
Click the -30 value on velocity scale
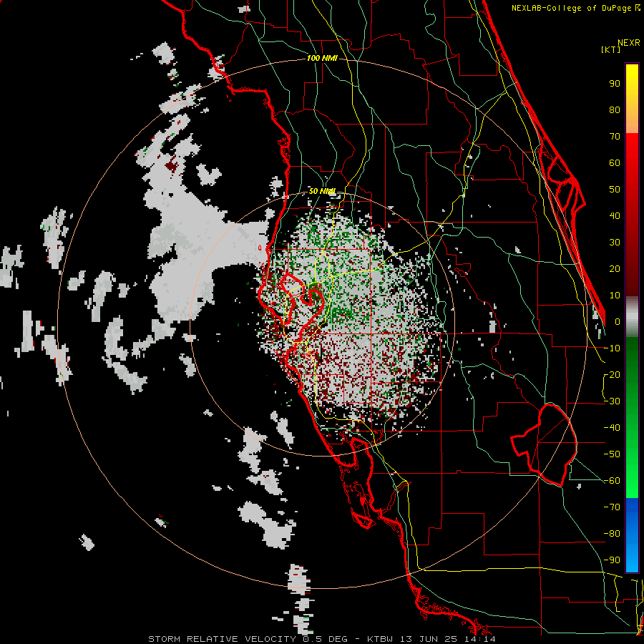click(x=612, y=401)
